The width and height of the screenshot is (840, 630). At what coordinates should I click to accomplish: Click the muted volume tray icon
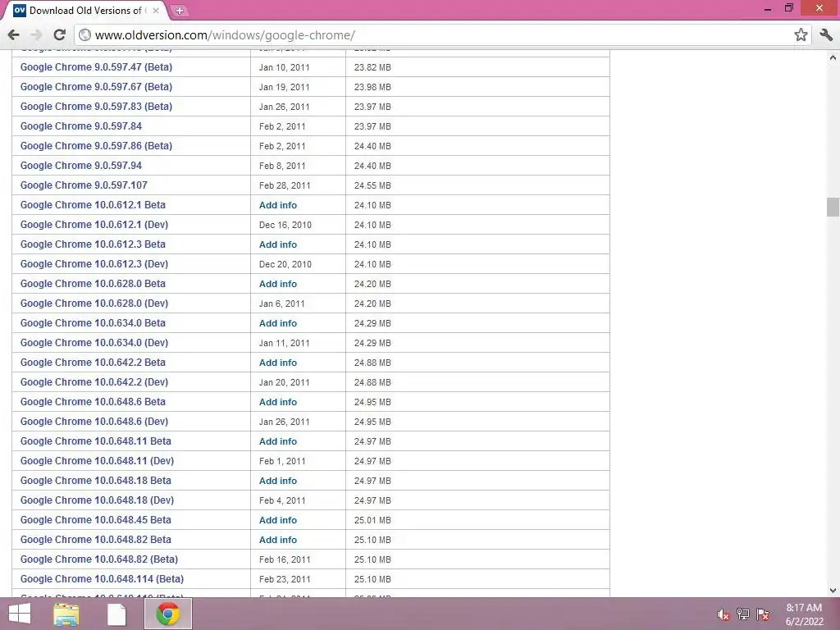click(723, 614)
